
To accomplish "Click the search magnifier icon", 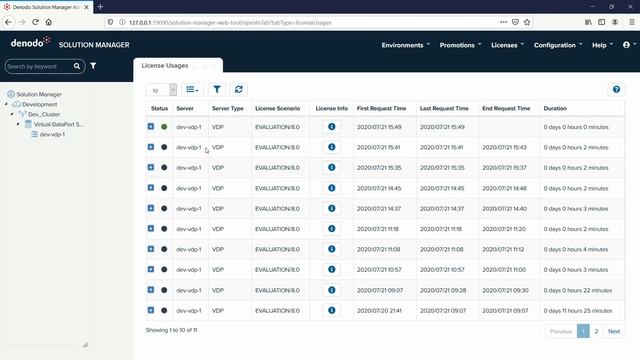I will click(x=77, y=66).
